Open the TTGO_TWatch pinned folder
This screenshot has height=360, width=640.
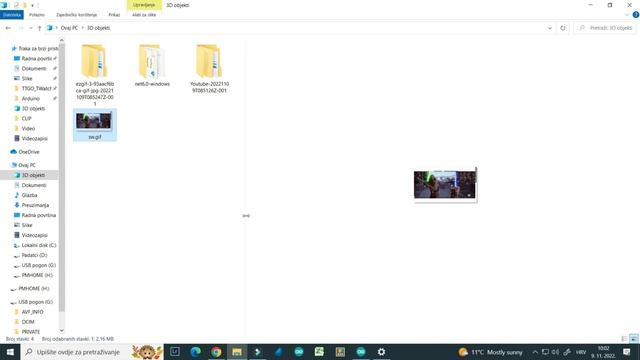click(35, 89)
